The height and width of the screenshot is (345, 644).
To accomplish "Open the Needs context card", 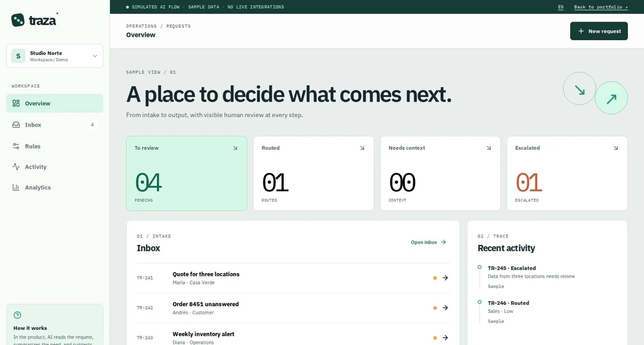I will (440, 174).
